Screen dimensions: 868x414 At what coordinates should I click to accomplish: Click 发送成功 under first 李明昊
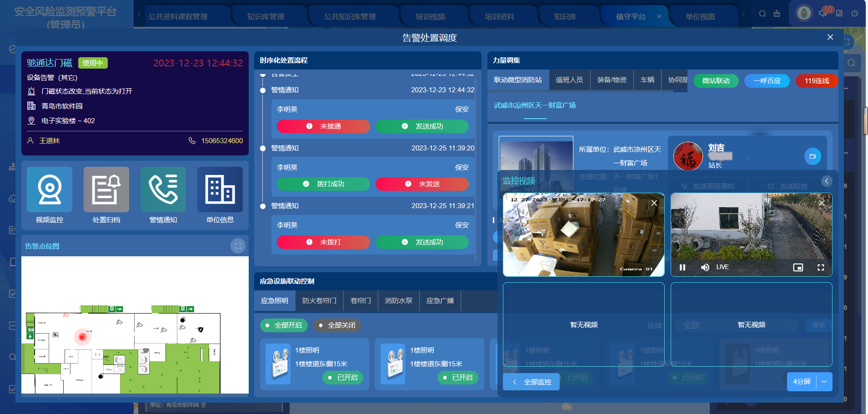[422, 126]
